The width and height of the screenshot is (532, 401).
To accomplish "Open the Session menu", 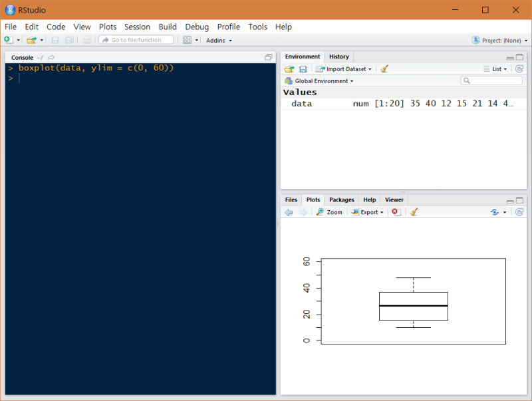I will [x=137, y=27].
